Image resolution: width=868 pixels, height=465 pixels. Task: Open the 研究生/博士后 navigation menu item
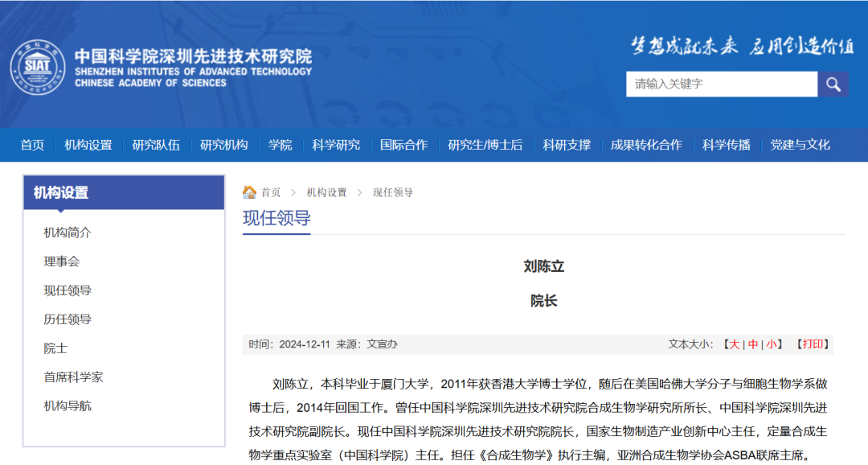[485, 145]
